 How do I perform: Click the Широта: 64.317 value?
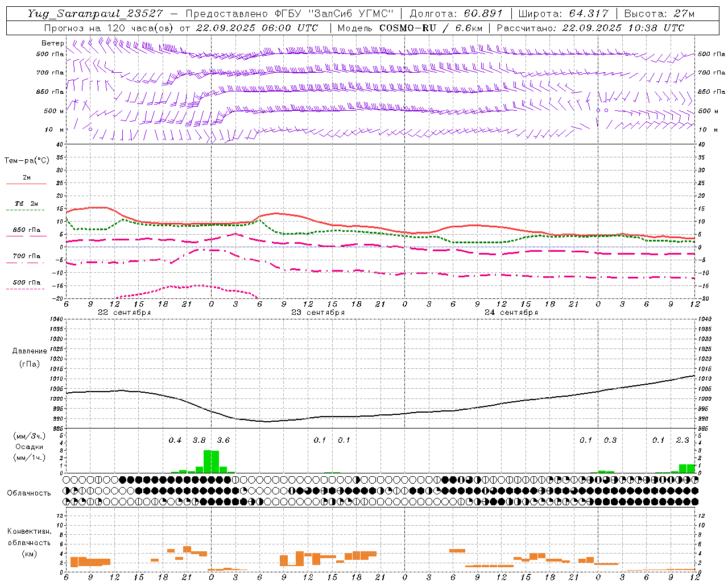[562, 14]
